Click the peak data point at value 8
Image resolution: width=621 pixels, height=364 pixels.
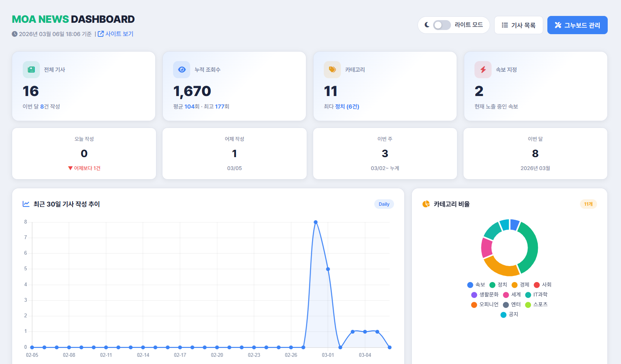pos(315,222)
